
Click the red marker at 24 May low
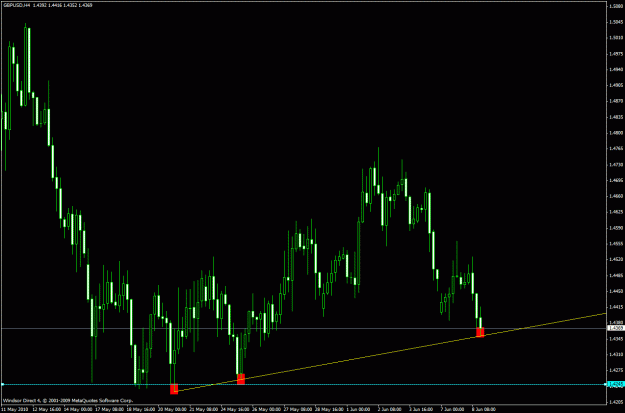241,379
